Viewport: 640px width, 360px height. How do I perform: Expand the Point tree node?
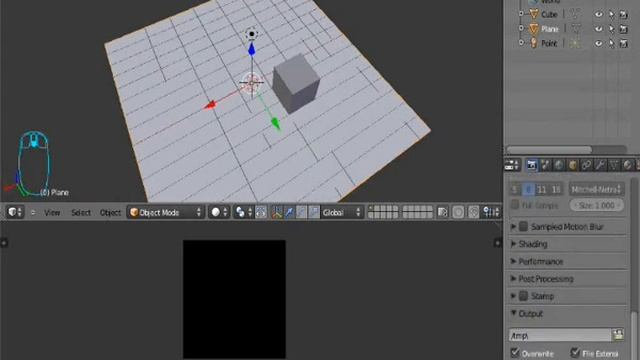[521, 42]
